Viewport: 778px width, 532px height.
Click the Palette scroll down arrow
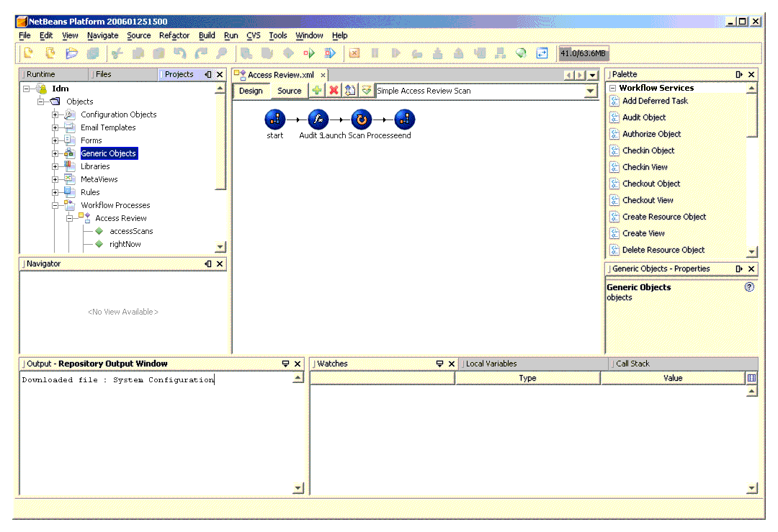[751, 251]
